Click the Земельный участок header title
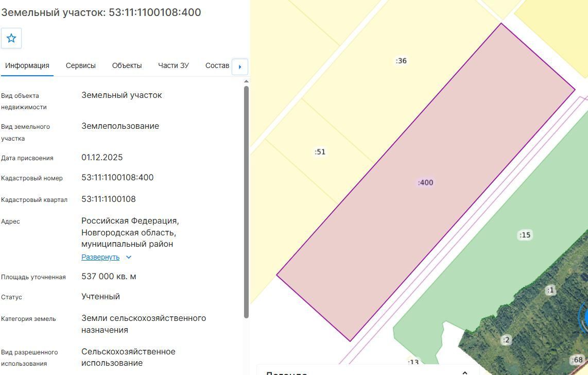Viewport: 588px width, 375px height. (x=101, y=12)
